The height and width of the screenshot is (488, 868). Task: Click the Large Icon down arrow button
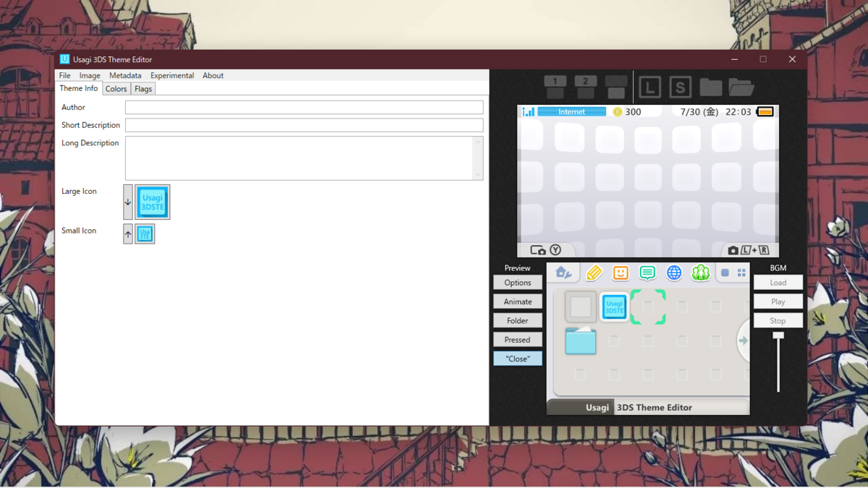pos(128,202)
